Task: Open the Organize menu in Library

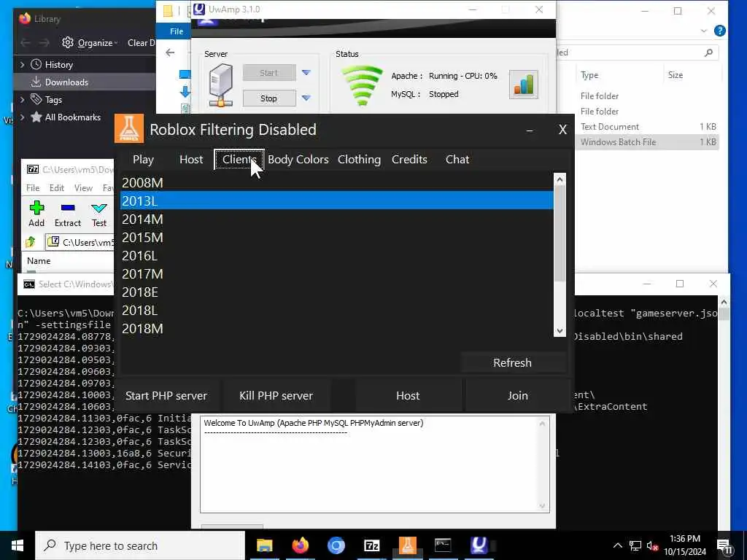Action: click(90, 43)
